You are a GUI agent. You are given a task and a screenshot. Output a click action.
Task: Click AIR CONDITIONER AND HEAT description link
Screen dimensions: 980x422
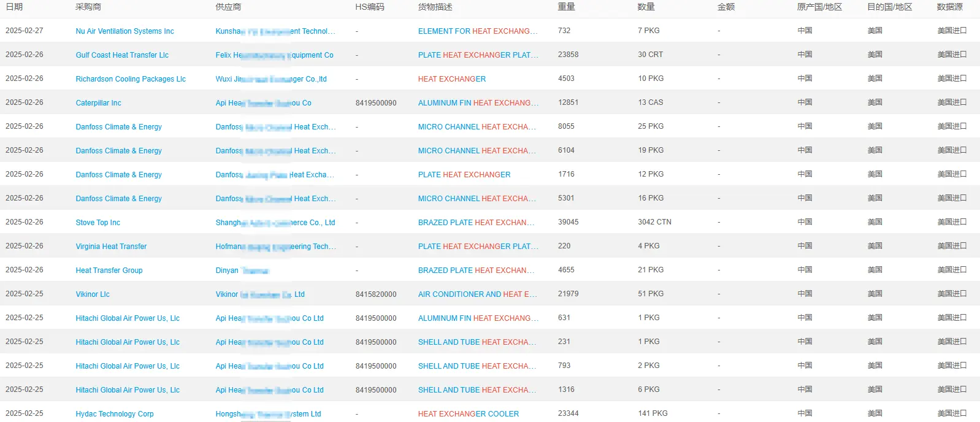477,294
